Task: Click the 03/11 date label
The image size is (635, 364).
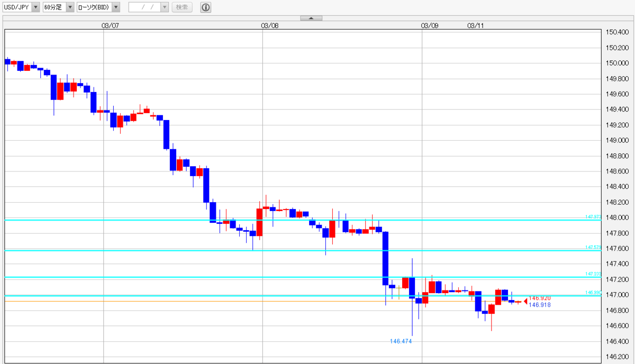Action: (x=476, y=25)
